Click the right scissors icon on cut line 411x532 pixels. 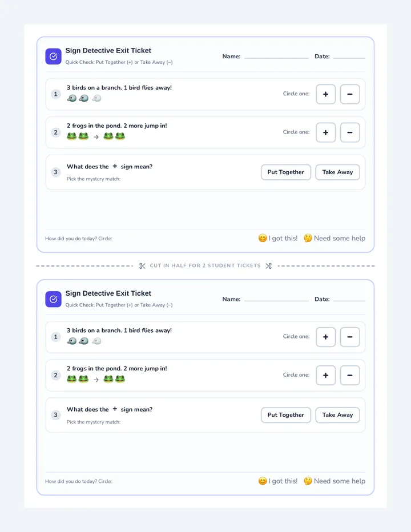click(x=269, y=266)
